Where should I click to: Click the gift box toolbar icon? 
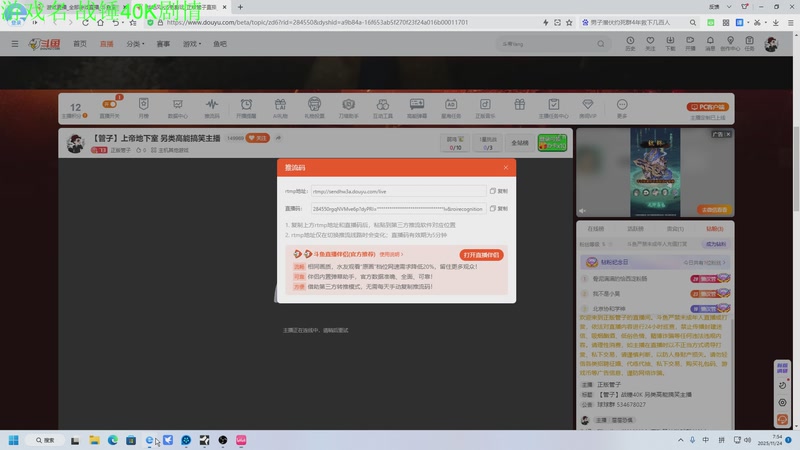click(x=519, y=105)
